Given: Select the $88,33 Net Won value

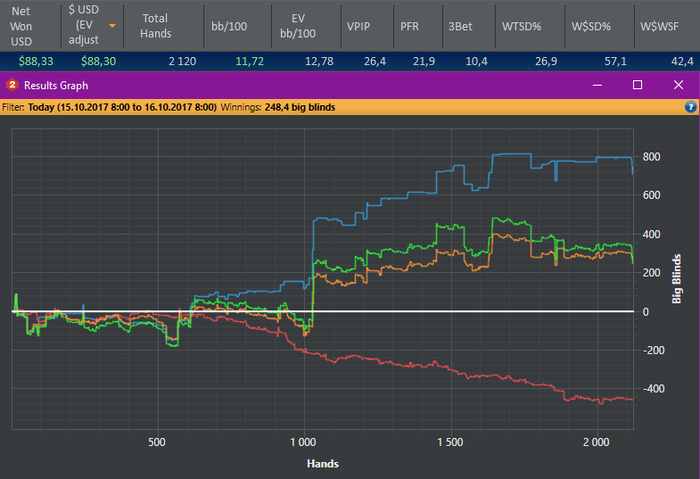Looking at the screenshot, I should (x=36, y=61).
